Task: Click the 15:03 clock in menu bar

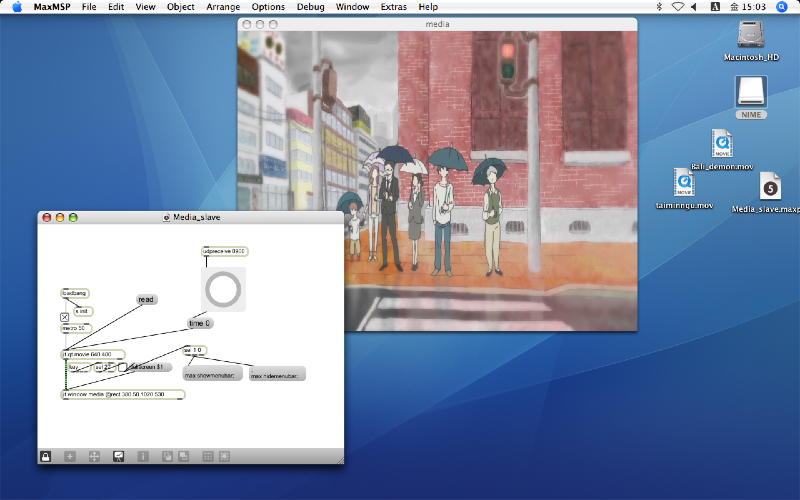Action: point(754,7)
